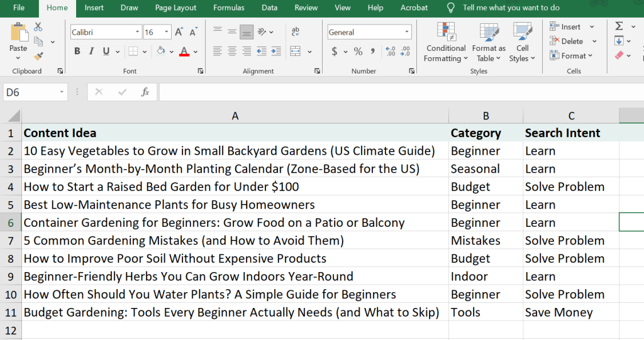Screen dimensions: 644x340
Task: Toggle Wrap Text
Action: (x=296, y=31)
